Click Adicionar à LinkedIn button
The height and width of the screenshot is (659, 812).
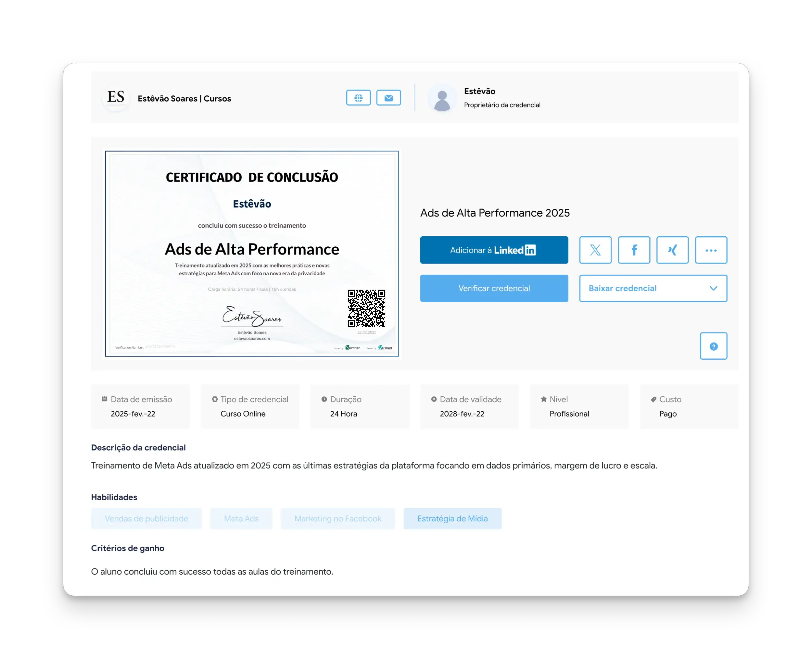coord(494,250)
